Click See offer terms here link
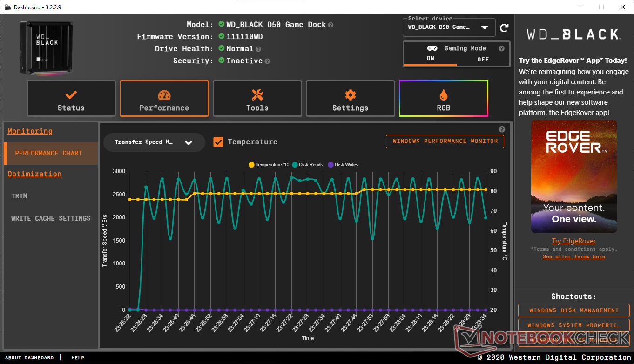The width and height of the screenshot is (634, 364). click(574, 257)
